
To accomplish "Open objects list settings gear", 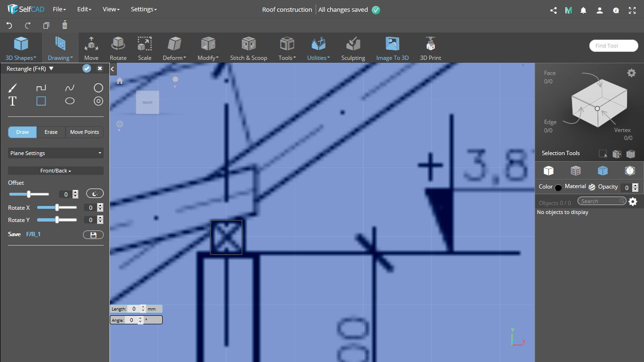I will 633,202.
